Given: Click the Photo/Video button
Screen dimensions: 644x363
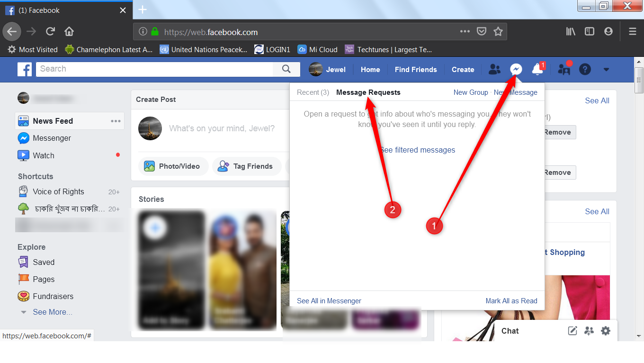Looking at the screenshot, I should coord(174,166).
